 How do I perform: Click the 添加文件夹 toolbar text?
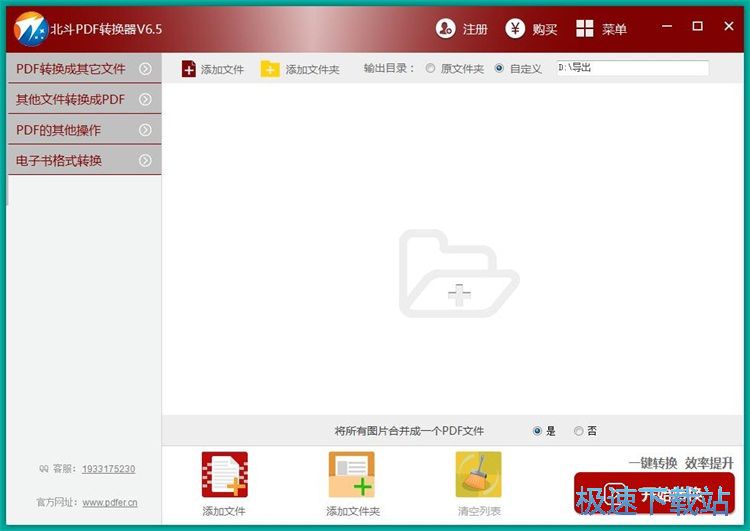pos(313,70)
